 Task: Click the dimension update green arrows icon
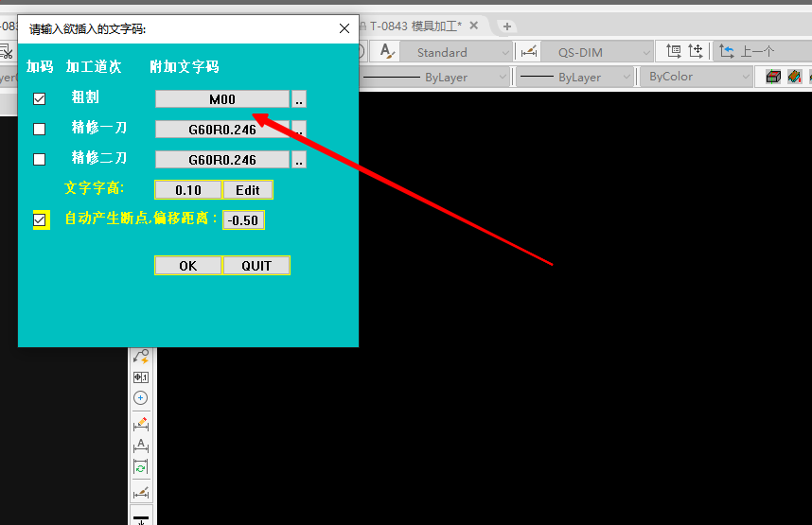(x=141, y=467)
